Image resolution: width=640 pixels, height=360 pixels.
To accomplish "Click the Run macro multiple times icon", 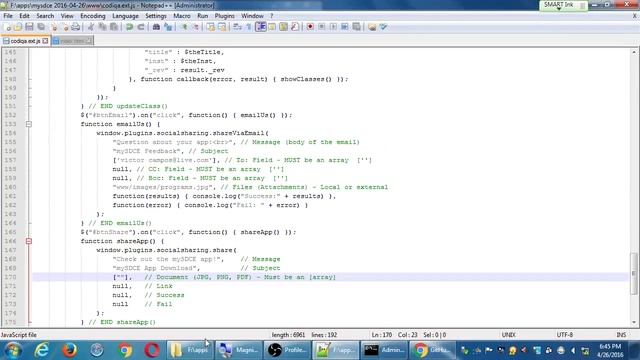I will [x=344, y=27].
